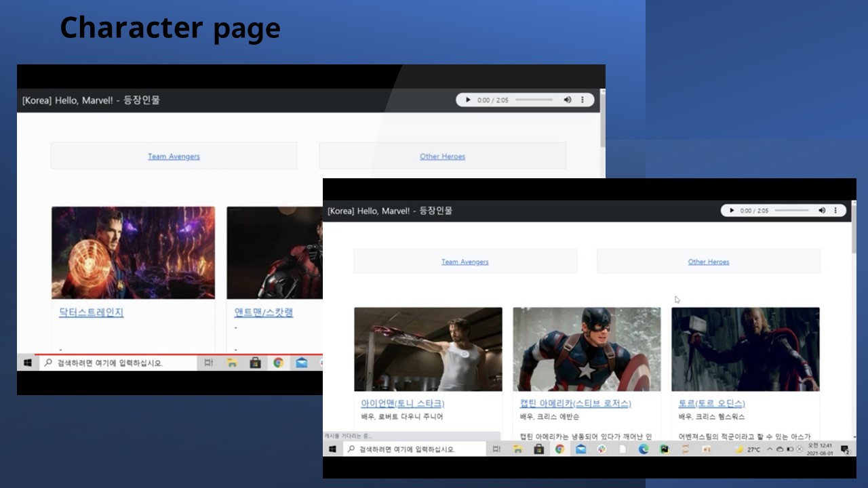This screenshot has height=488, width=868.
Task: Launch File Explorer from back window taskbar
Action: click(232, 363)
